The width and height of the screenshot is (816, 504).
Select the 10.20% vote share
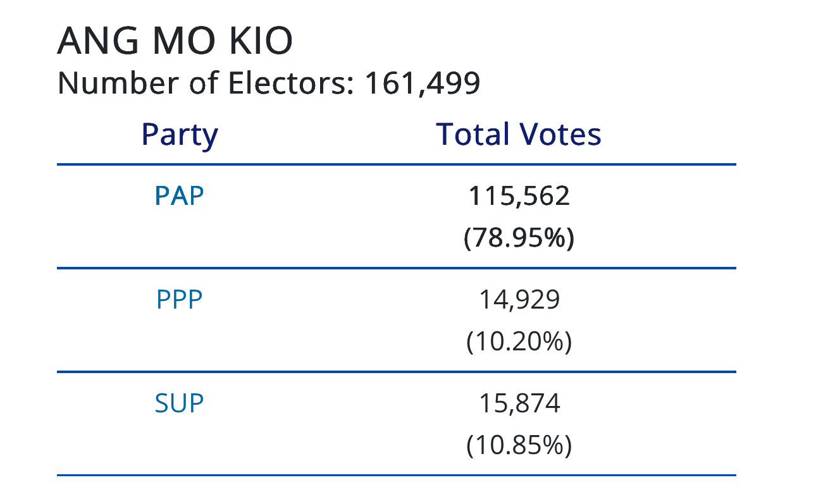point(519,342)
